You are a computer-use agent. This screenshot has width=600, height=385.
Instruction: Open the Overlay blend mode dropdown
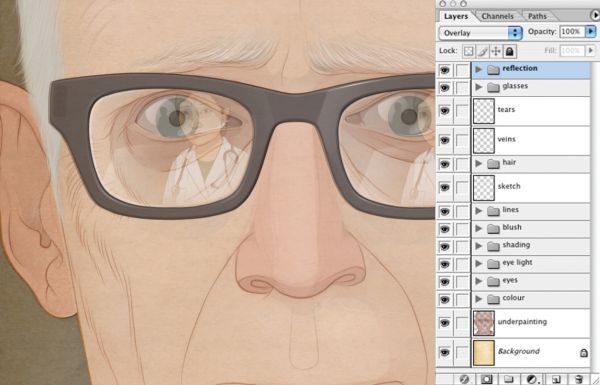pos(481,33)
